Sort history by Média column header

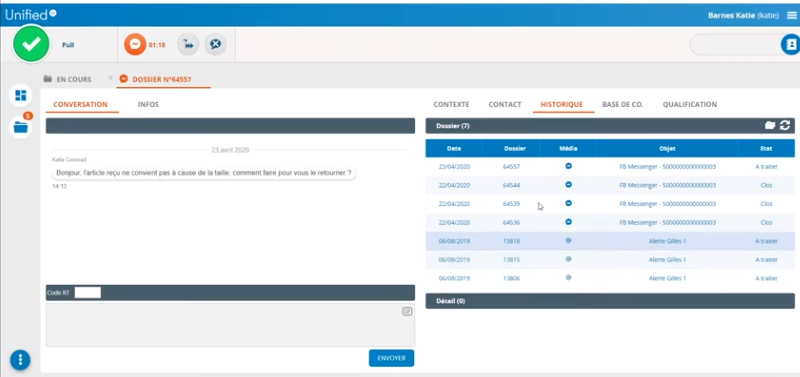pyautogui.click(x=568, y=148)
